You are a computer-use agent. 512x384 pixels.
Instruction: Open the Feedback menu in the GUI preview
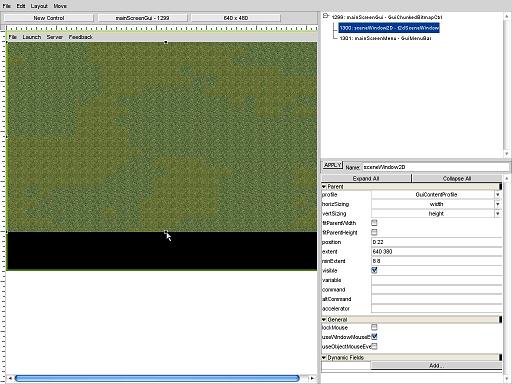click(80, 37)
